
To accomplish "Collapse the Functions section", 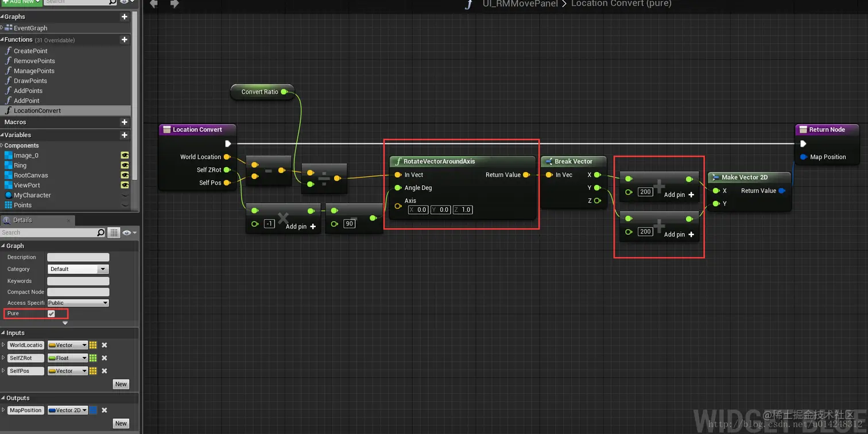I will pos(2,40).
